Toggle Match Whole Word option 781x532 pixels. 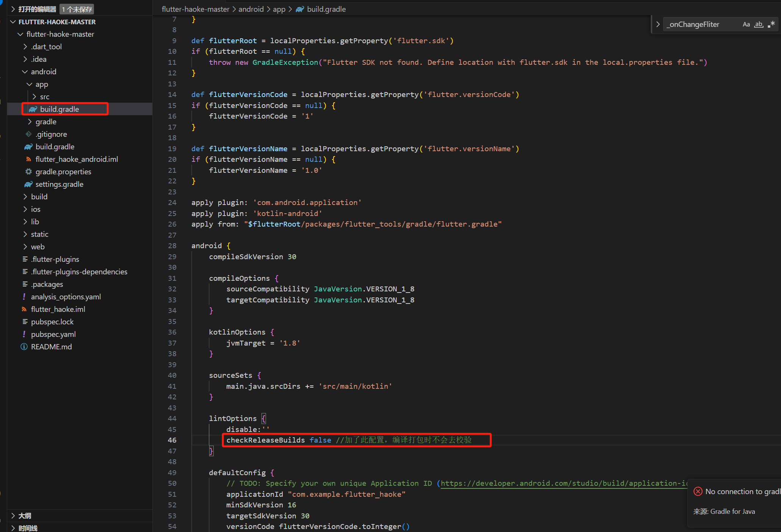point(758,25)
